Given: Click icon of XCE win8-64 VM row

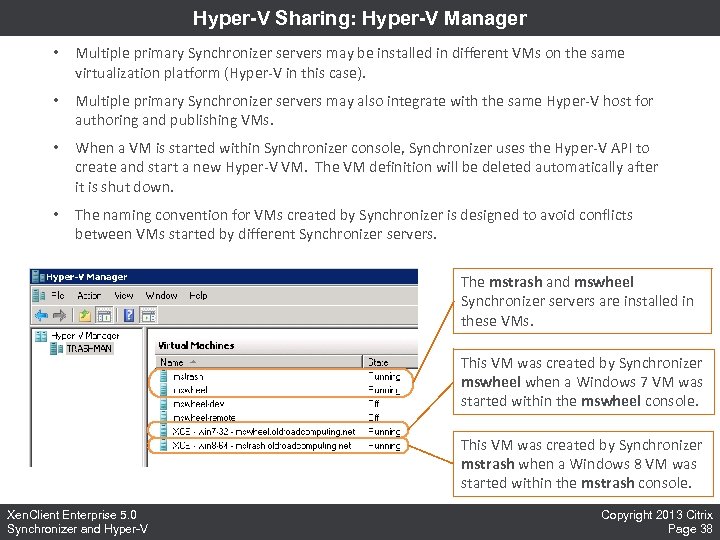Looking at the screenshot, I should pos(163,445).
